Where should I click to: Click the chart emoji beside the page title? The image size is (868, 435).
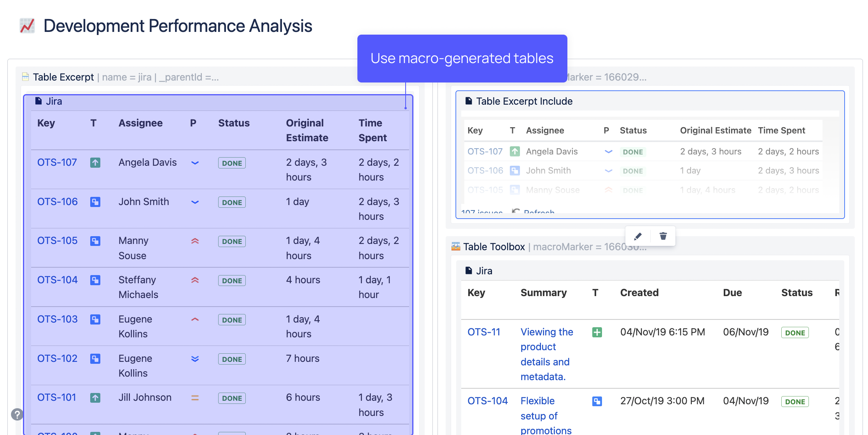click(x=27, y=26)
